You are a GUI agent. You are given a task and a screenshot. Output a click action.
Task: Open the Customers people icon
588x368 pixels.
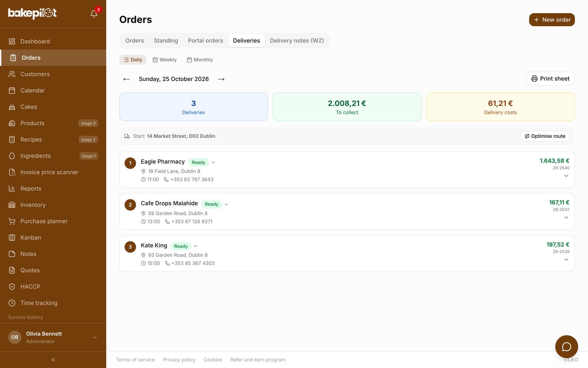(12, 74)
